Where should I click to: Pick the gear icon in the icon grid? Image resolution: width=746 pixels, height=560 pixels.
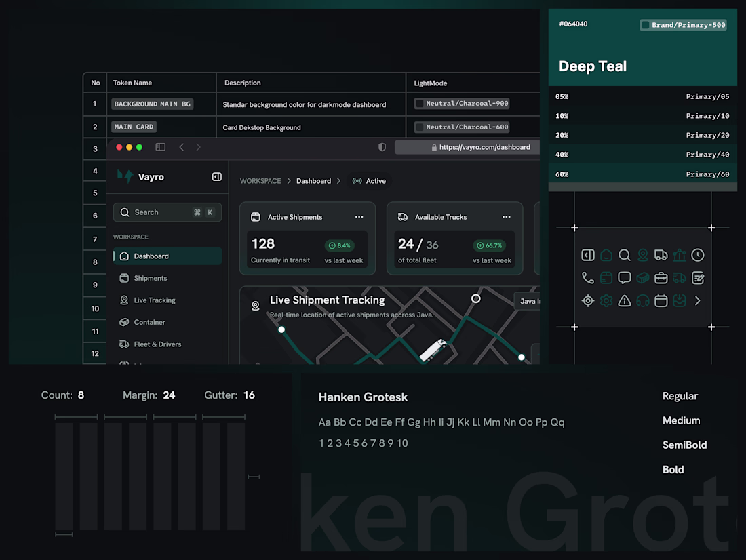(x=606, y=301)
